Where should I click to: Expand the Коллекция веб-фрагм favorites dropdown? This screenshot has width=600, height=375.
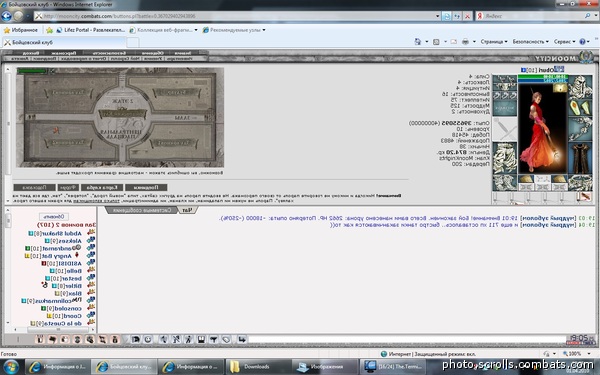[196, 30]
